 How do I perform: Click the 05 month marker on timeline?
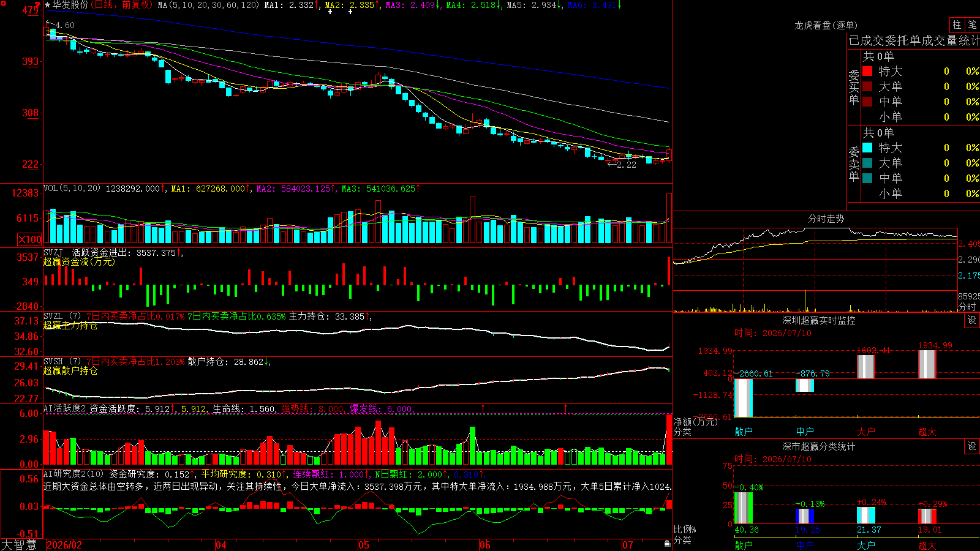click(364, 545)
